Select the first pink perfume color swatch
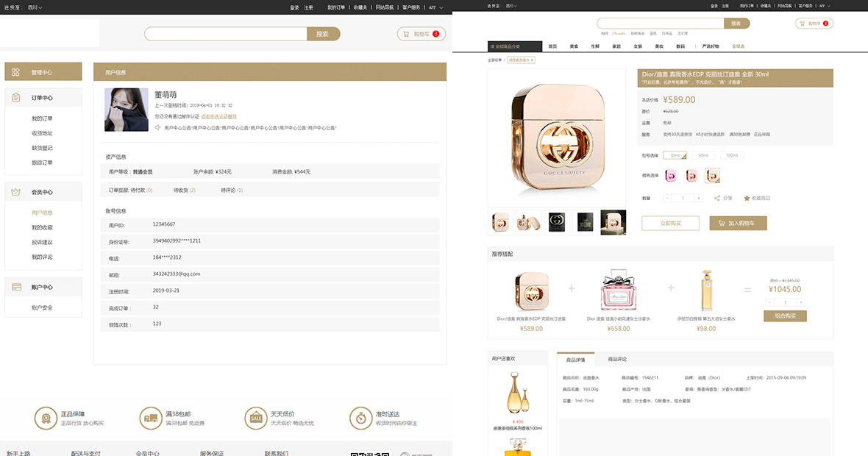 pyautogui.click(x=670, y=176)
